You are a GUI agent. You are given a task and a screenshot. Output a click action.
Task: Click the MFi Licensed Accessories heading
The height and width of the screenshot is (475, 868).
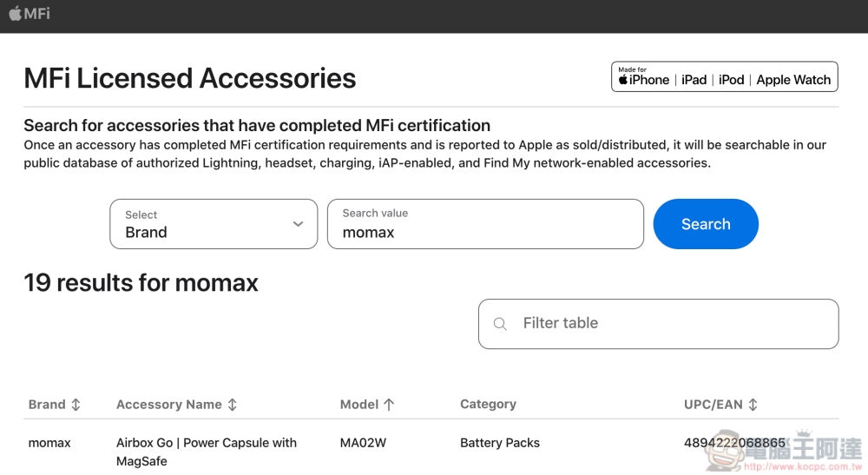point(190,78)
